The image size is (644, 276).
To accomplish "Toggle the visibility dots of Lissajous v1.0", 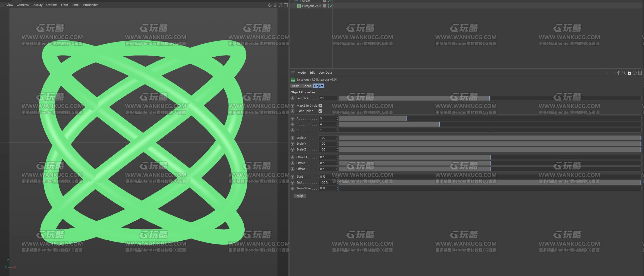I will (x=328, y=6).
